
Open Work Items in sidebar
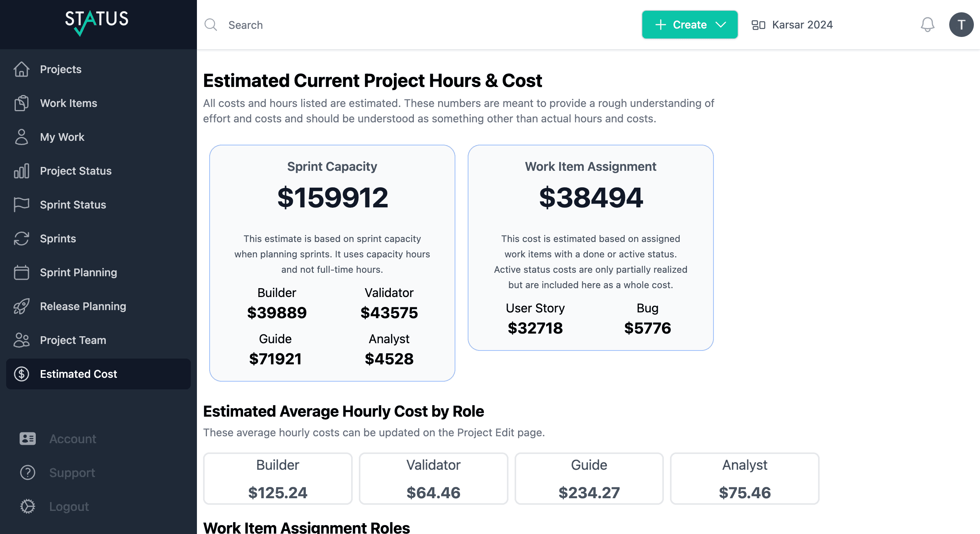click(x=68, y=103)
